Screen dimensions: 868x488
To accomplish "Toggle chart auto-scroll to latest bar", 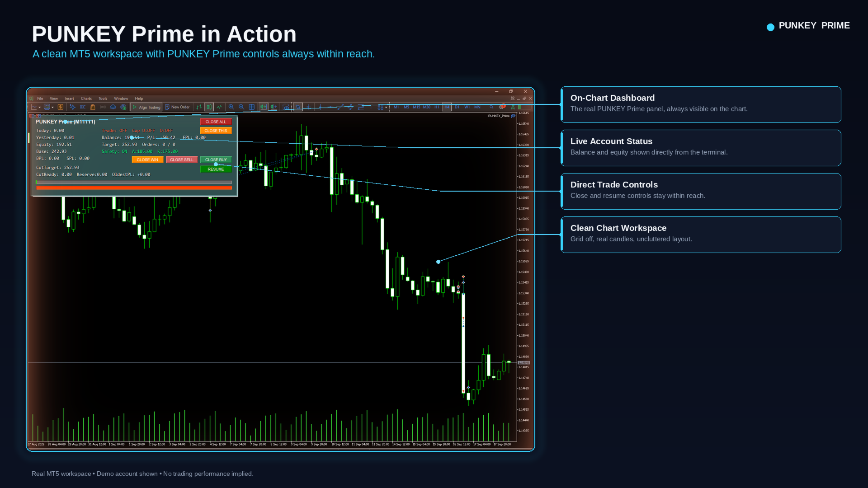I will (263, 107).
